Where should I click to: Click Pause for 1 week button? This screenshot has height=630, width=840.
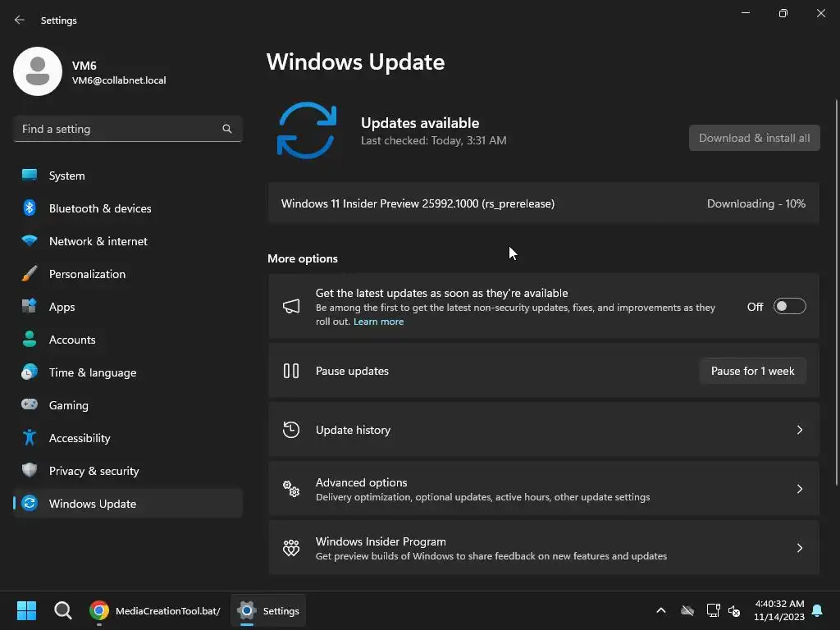click(x=753, y=371)
